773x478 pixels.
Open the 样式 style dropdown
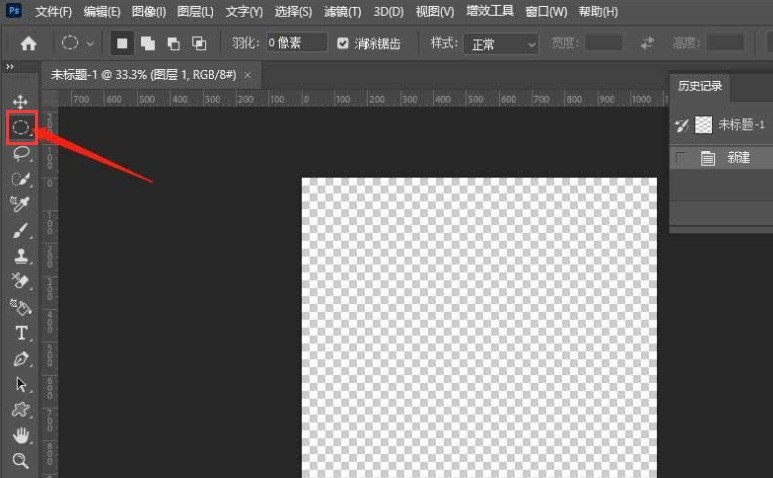pos(501,44)
